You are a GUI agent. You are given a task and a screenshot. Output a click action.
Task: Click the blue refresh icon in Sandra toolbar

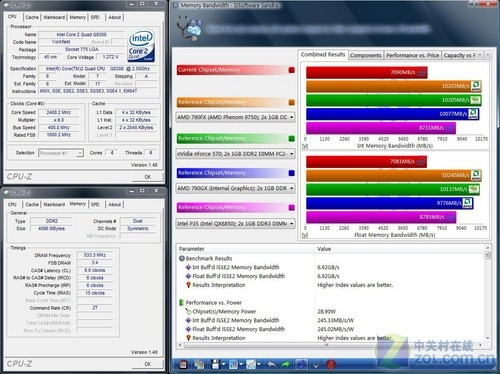pos(301,364)
